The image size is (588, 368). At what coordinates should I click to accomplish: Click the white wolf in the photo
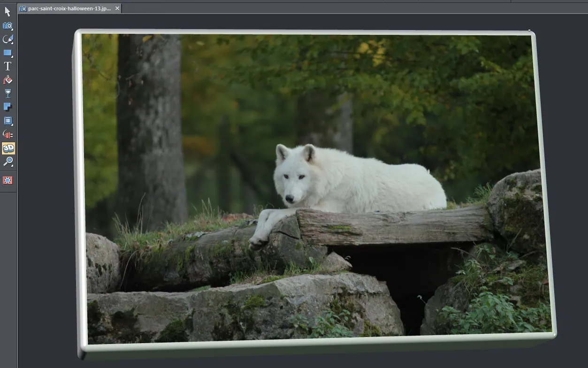(x=357, y=183)
